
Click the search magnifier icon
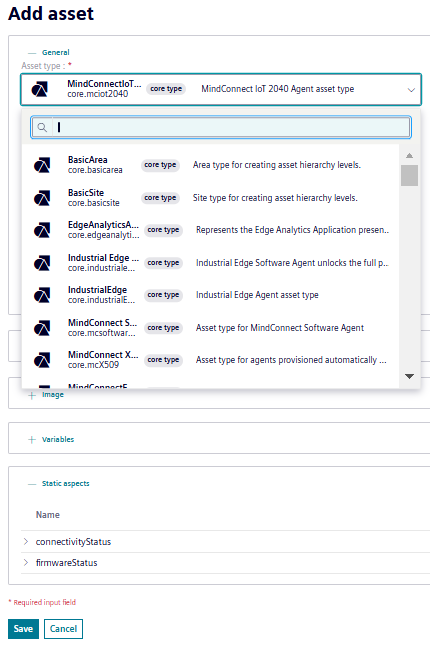(42, 128)
